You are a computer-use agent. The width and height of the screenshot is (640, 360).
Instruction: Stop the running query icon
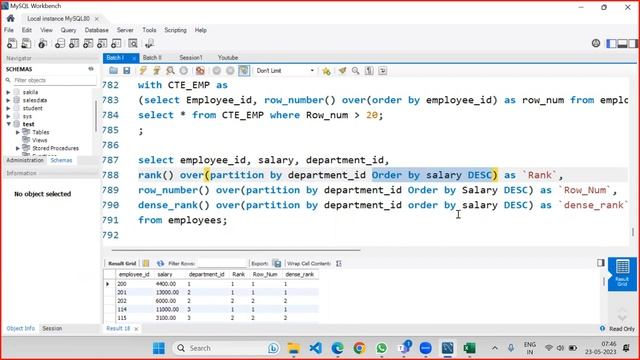[x=184, y=71]
